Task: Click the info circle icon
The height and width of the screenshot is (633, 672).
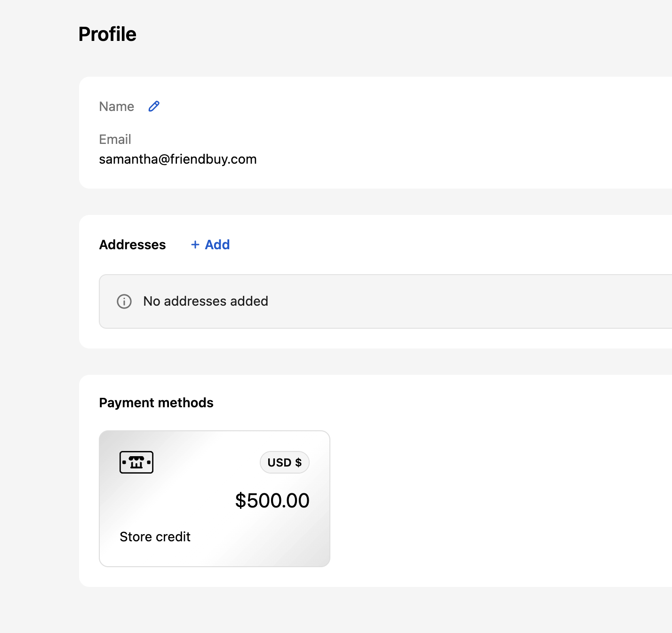Action: (x=124, y=301)
